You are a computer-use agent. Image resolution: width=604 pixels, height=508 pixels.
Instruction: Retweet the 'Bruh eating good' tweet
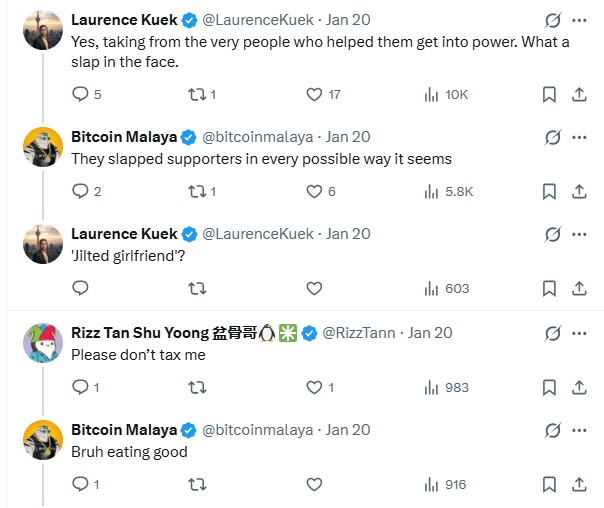click(x=198, y=484)
